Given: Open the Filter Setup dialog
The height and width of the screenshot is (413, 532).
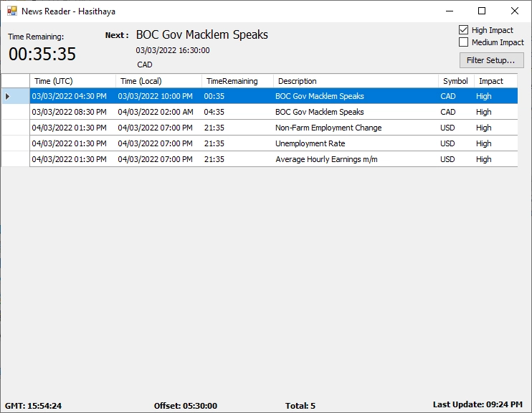Looking at the screenshot, I should tap(491, 60).
